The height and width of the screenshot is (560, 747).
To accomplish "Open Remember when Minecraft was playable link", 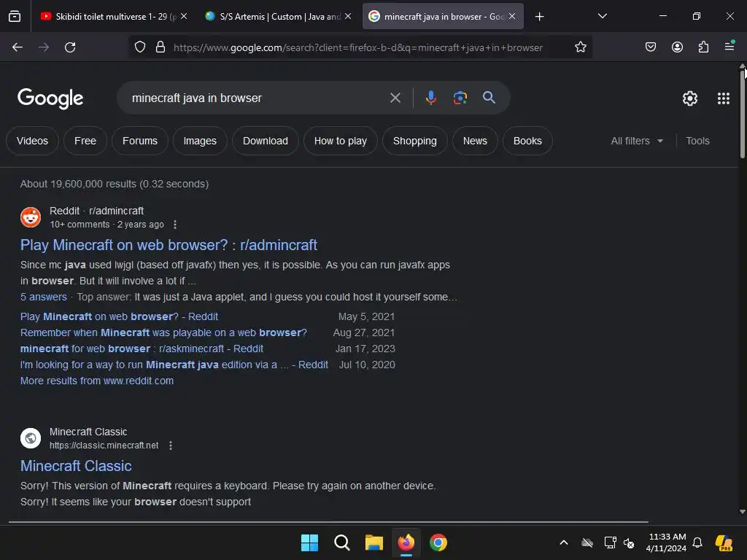I will point(163,332).
